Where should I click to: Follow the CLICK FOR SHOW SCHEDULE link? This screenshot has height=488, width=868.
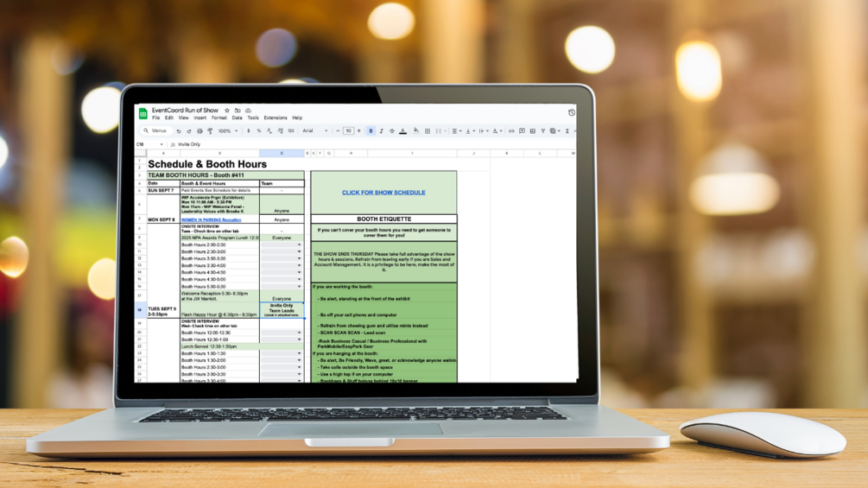(383, 193)
